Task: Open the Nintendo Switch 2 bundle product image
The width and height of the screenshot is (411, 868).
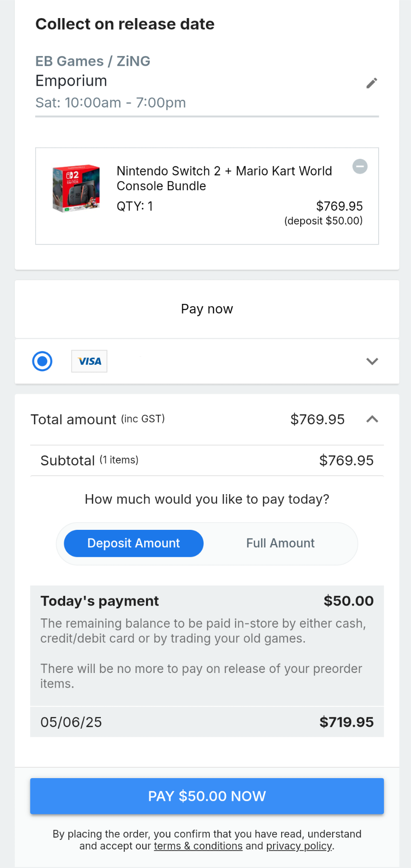Action: (x=76, y=188)
